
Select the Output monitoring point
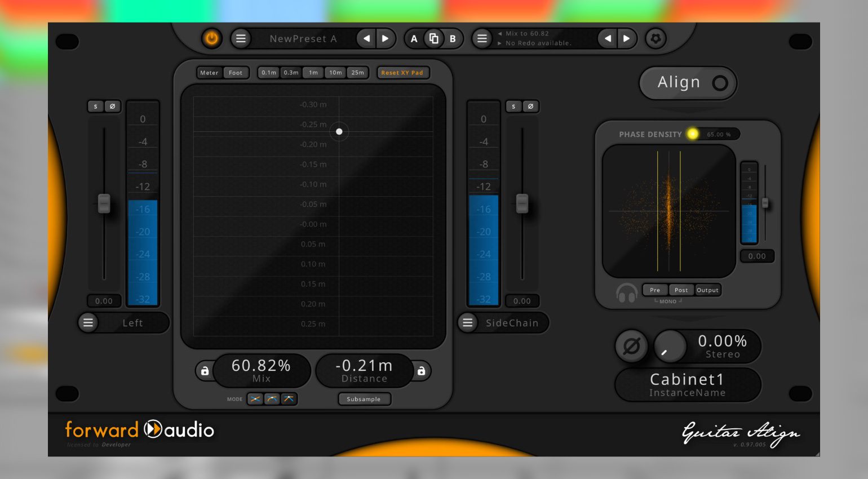(x=707, y=290)
